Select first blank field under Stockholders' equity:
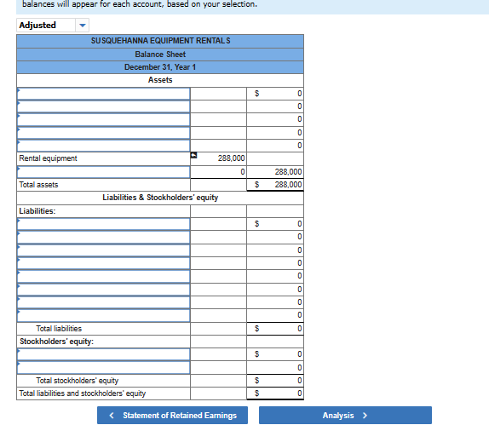 104,354
